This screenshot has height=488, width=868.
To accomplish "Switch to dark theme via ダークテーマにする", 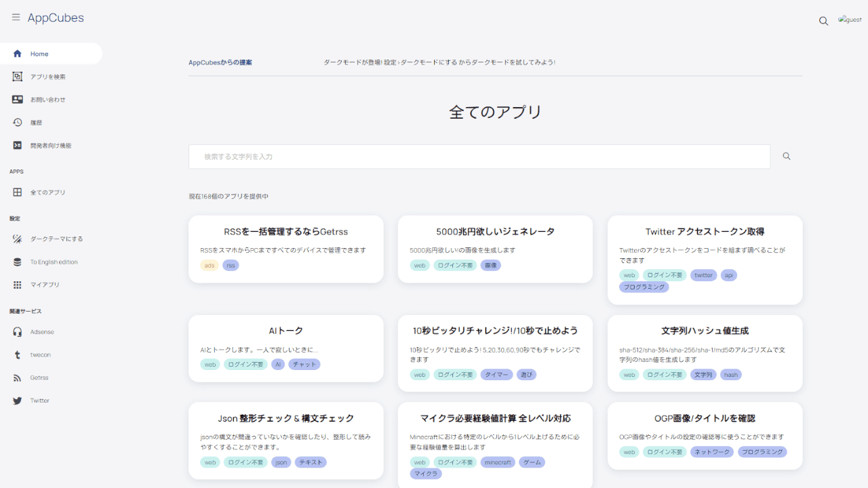I will point(51,239).
